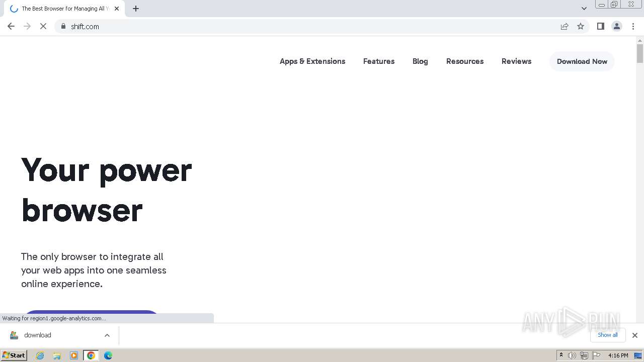The height and width of the screenshot is (362, 644).
Task: Stop loading the page
Action: [43, 26]
